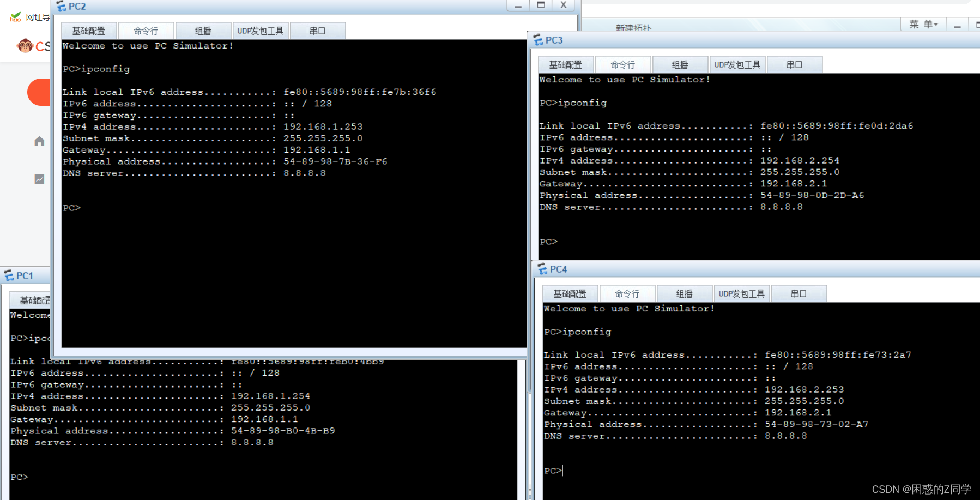Click PC2 ipconfig command line

pyautogui.click(x=96, y=69)
